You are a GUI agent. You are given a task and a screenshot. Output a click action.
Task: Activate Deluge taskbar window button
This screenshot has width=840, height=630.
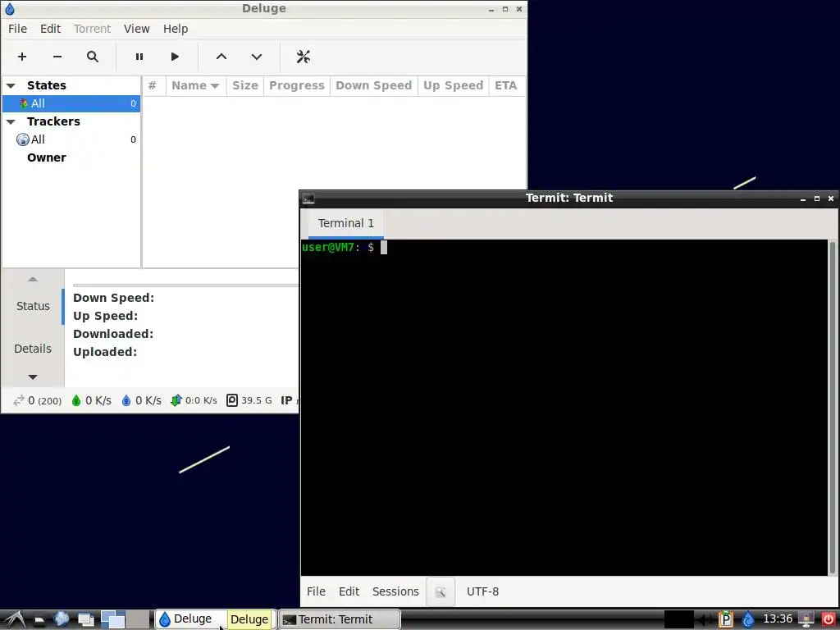coord(215,619)
